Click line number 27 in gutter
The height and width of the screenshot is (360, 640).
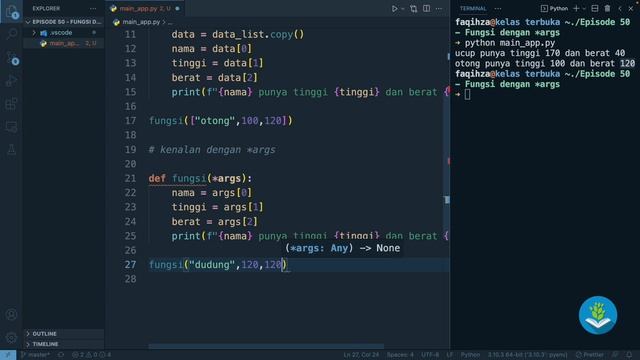click(131, 265)
